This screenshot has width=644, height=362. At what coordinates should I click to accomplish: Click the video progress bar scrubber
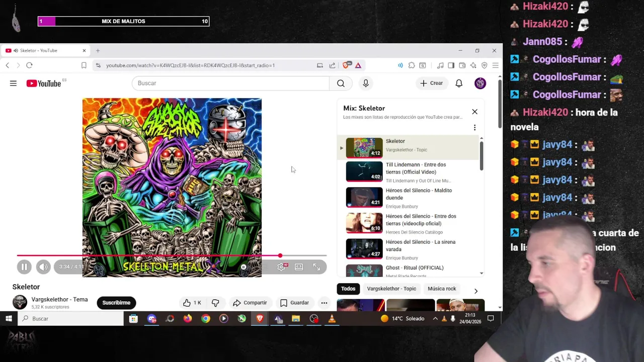click(280, 256)
